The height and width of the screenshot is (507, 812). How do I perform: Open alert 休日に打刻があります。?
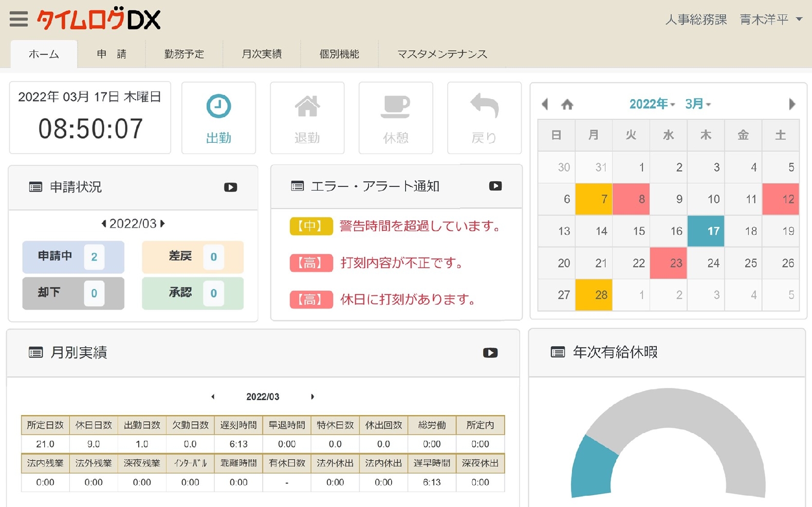[409, 299]
